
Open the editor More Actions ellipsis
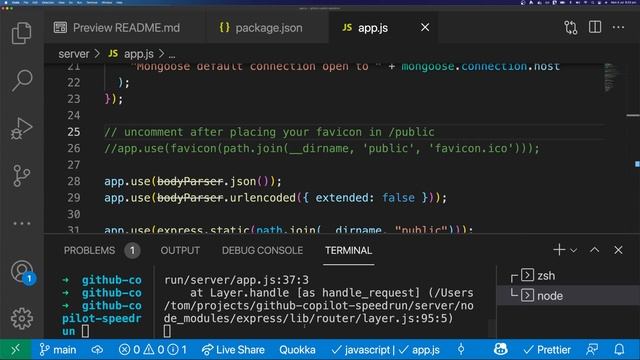point(618,27)
